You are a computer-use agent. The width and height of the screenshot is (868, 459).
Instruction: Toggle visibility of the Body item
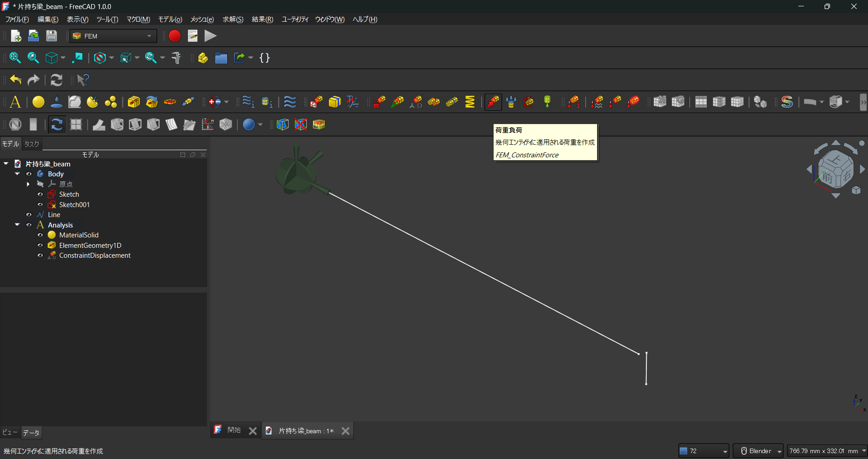29,174
